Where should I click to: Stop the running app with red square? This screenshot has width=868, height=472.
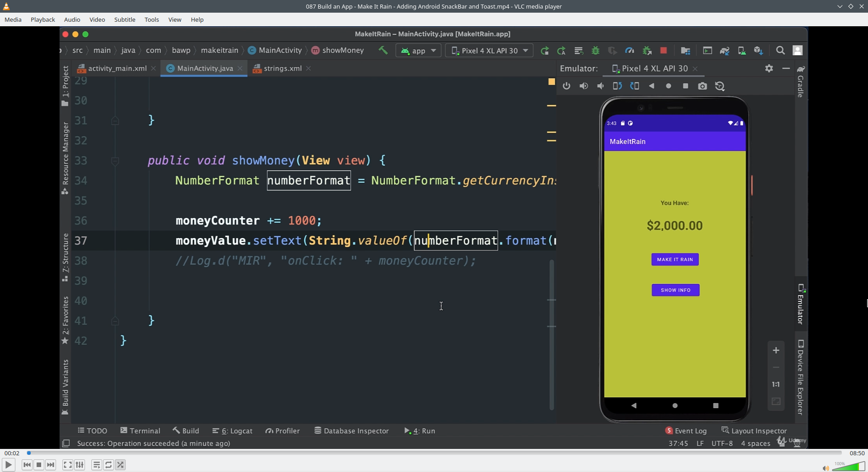click(x=663, y=51)
